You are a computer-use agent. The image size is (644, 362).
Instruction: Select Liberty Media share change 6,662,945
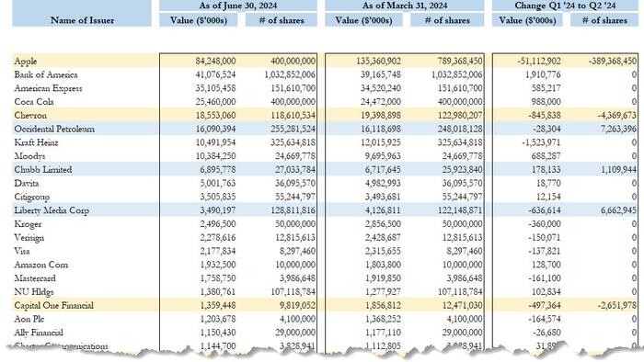618,209
